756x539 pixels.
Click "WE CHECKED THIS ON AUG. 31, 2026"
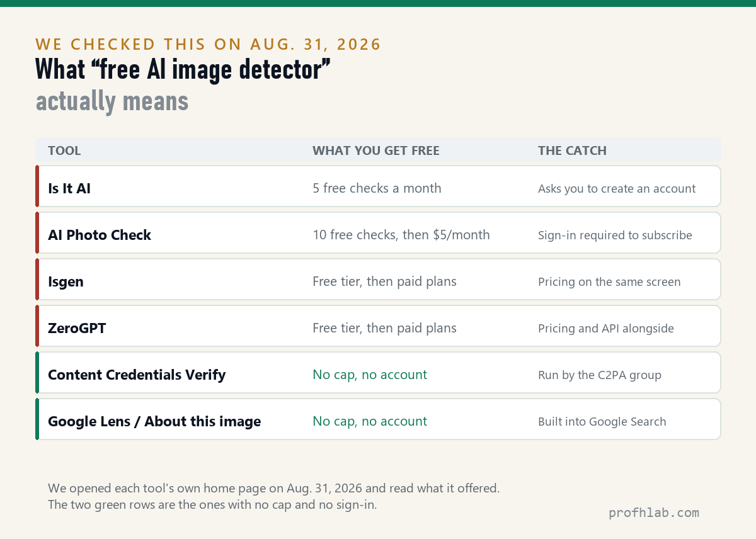click(x=209, y=44)
